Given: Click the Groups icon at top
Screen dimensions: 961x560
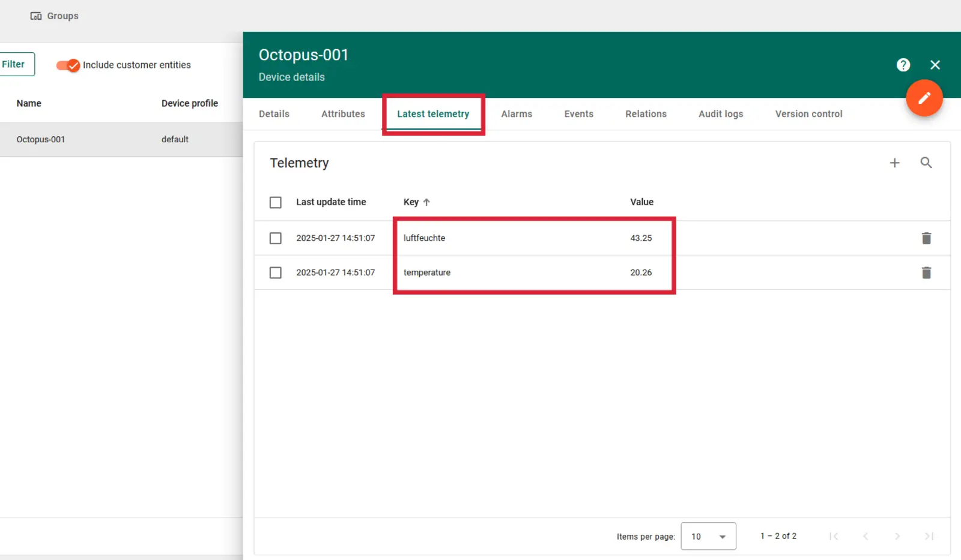Looking at the screenshot, I should pyautogui.click(x=36, y=16).
